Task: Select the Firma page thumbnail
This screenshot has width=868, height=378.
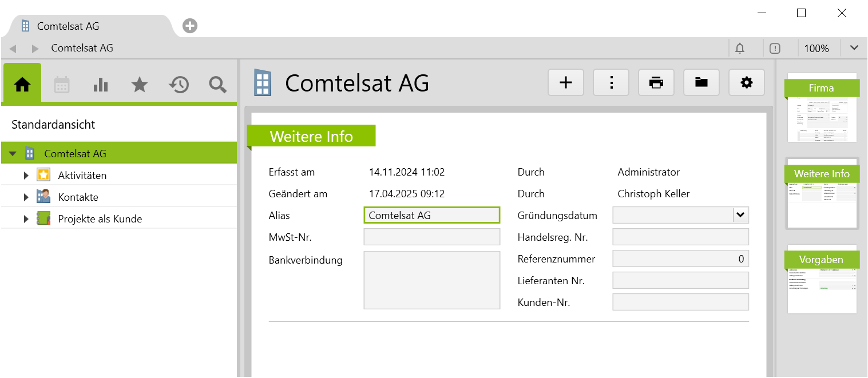Action: [822, 108]
